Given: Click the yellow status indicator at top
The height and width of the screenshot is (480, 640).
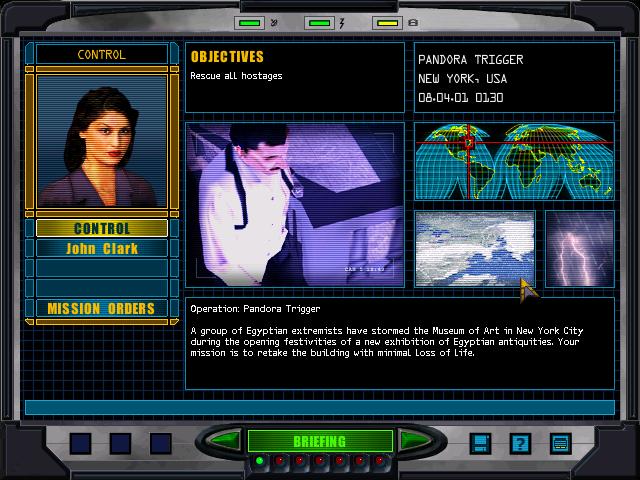Looking at the screenshot, I should pyautogui.click(x=387, y=22).
